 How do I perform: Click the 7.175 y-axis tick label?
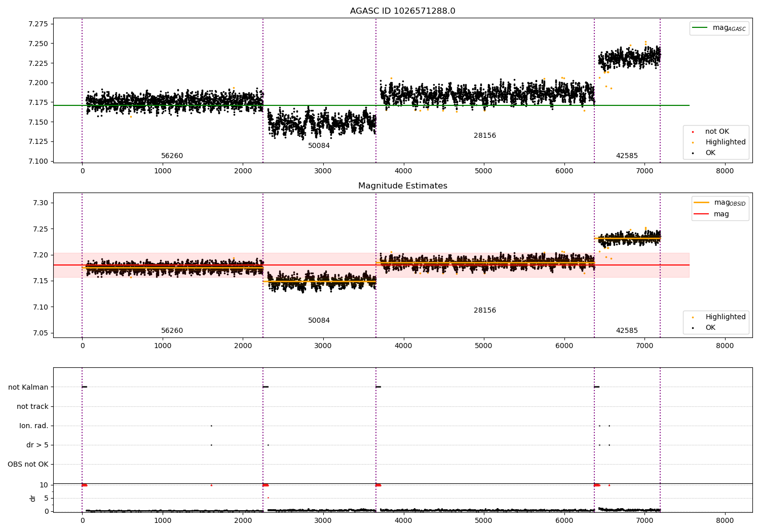38,103
